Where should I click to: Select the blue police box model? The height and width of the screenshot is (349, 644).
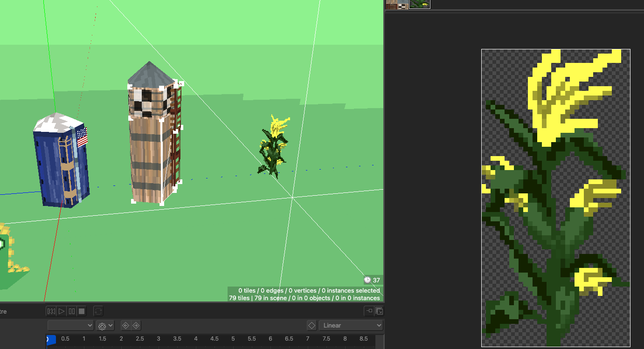click(61, 161)
